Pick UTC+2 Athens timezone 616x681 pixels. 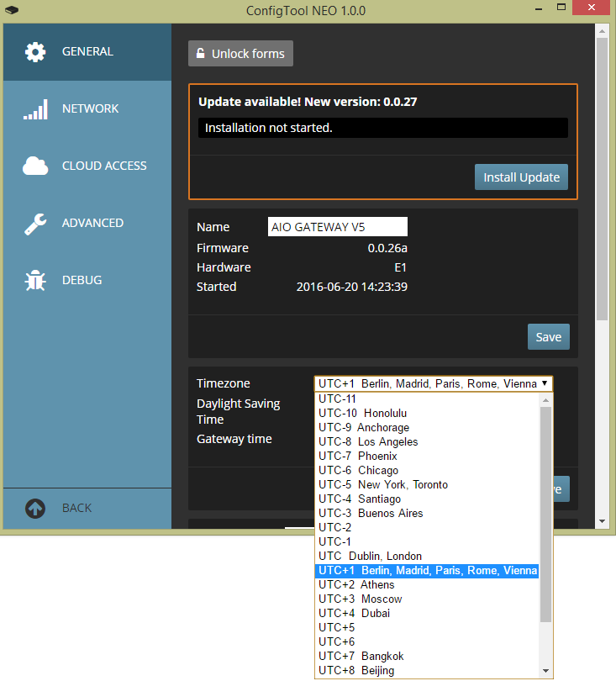(x=427, y=585)
